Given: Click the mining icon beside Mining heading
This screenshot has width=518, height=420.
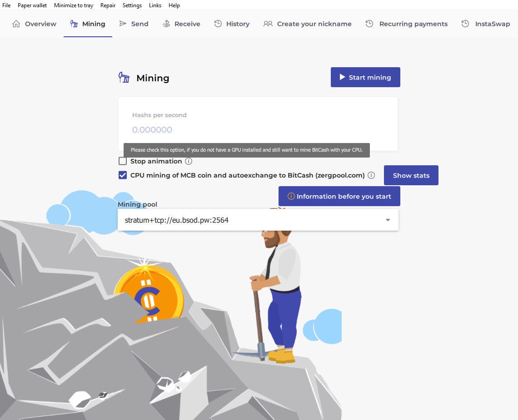Looking at the screenshot, I should pos(124,78).
